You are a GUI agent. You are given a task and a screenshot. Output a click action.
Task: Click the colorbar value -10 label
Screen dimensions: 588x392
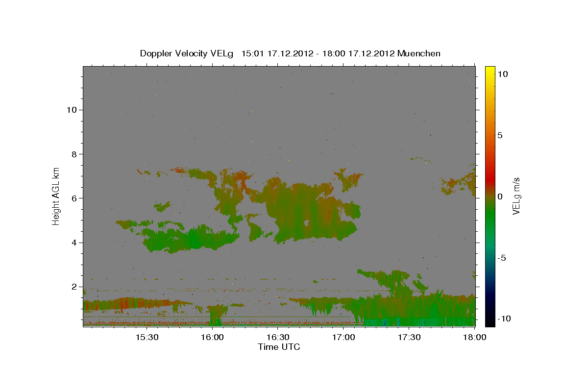[x=503, y=318]
